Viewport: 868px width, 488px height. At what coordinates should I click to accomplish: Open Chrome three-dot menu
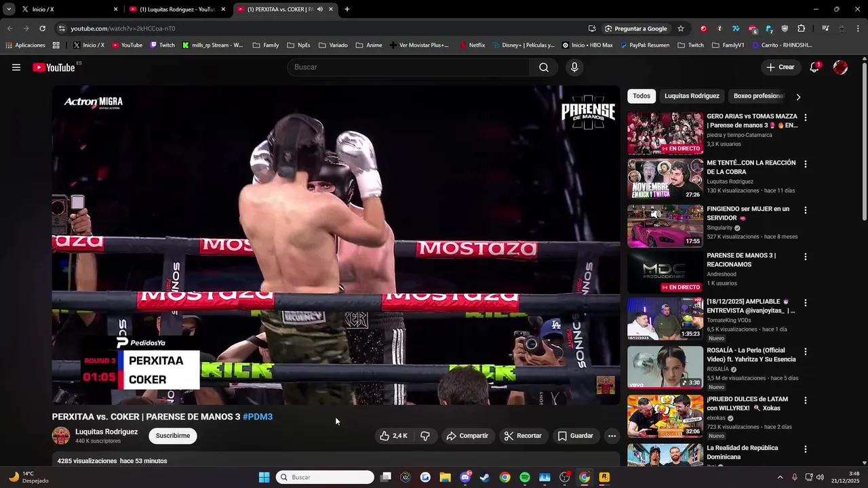pyautogui.click(x=858, y=28)
